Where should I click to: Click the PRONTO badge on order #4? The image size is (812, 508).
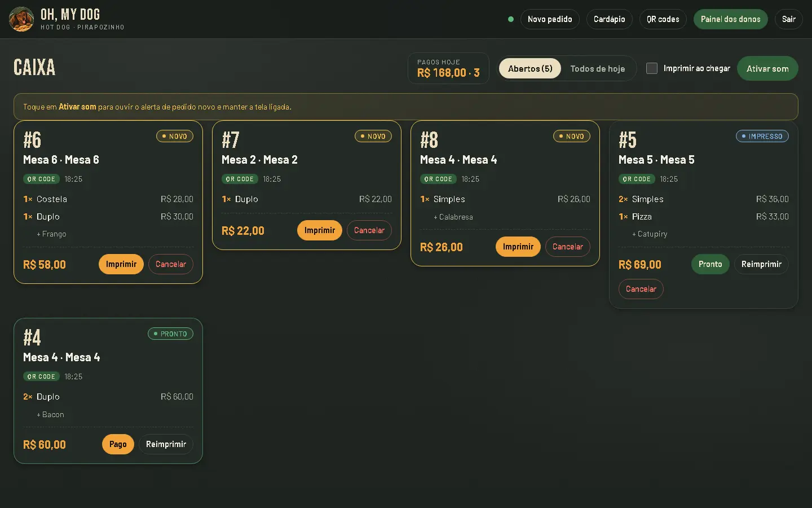point(170,334)
